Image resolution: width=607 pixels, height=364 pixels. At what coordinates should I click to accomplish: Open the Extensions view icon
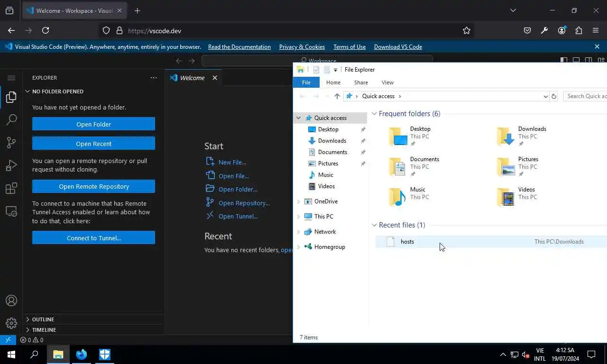coord(11,188)
